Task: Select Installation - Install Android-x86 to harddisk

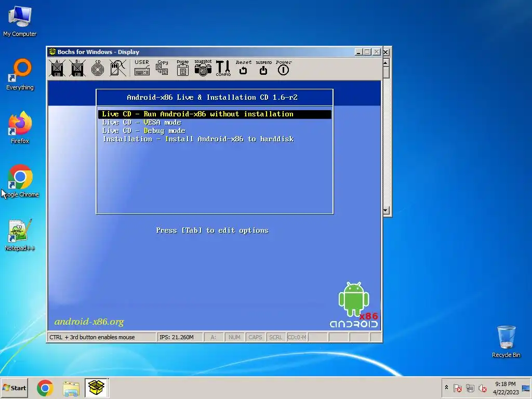Action: 198,139
